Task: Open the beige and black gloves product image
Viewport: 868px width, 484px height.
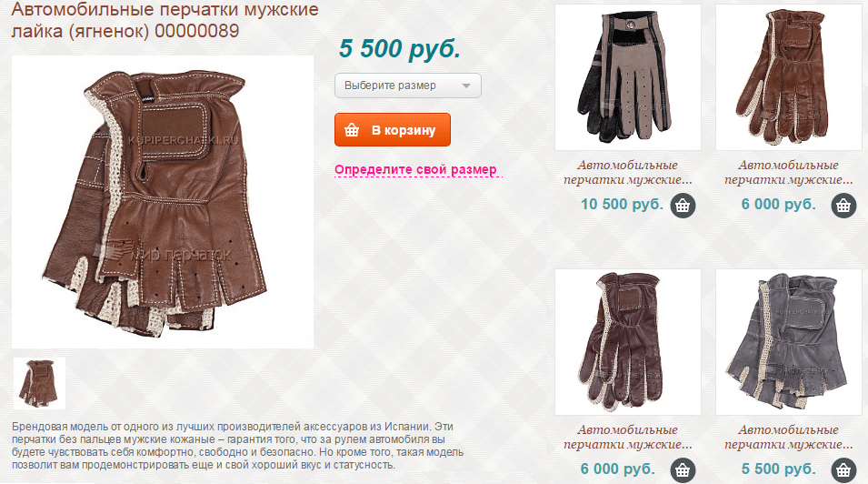Action: pos(628,77)
